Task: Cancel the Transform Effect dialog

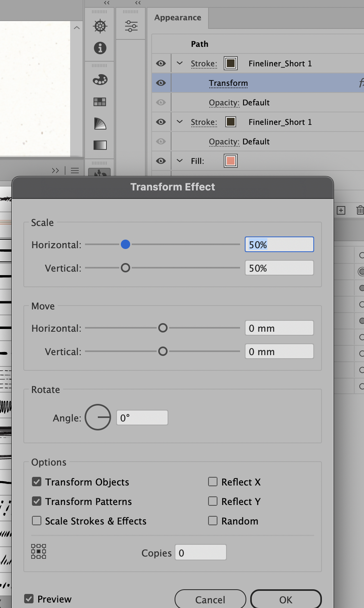Action: pyautogui.click(x=210, y=599)
